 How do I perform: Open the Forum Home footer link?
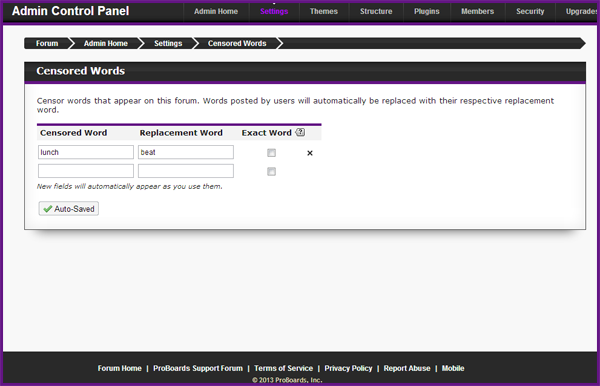tap(119, 368)
